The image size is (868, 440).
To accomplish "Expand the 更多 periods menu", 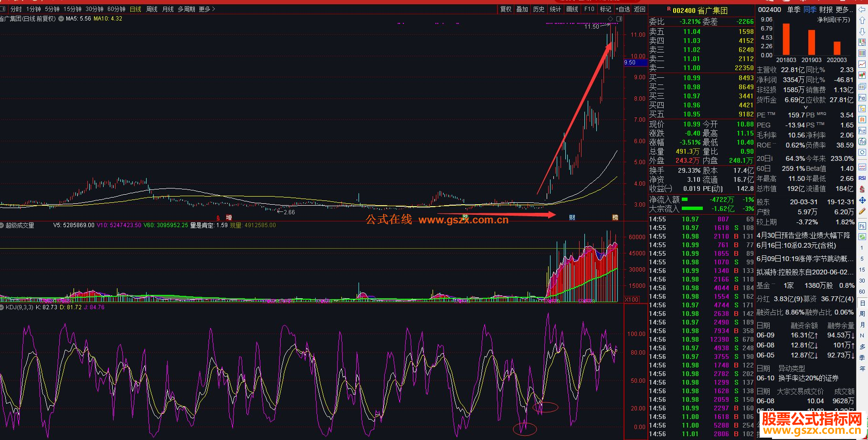I will [x=207, y=9].
